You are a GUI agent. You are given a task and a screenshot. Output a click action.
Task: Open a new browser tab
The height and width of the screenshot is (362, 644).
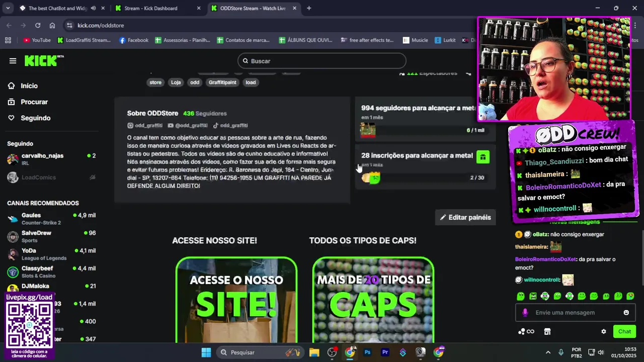[309, 9]
